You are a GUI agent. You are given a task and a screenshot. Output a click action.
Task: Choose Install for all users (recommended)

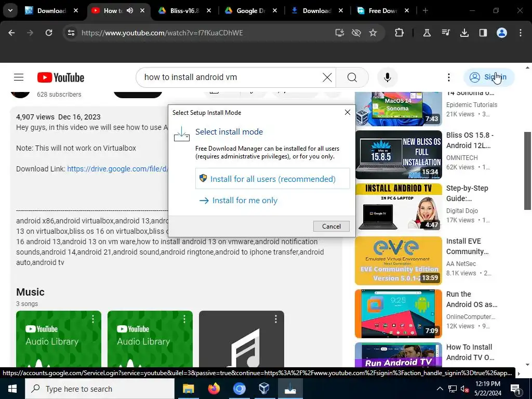click(272, 179)
